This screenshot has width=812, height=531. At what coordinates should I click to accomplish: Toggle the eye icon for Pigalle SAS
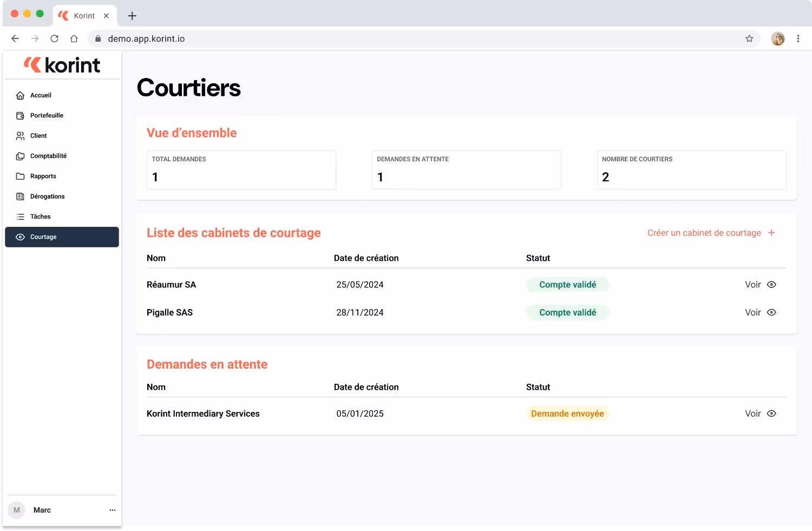[772, 312]
